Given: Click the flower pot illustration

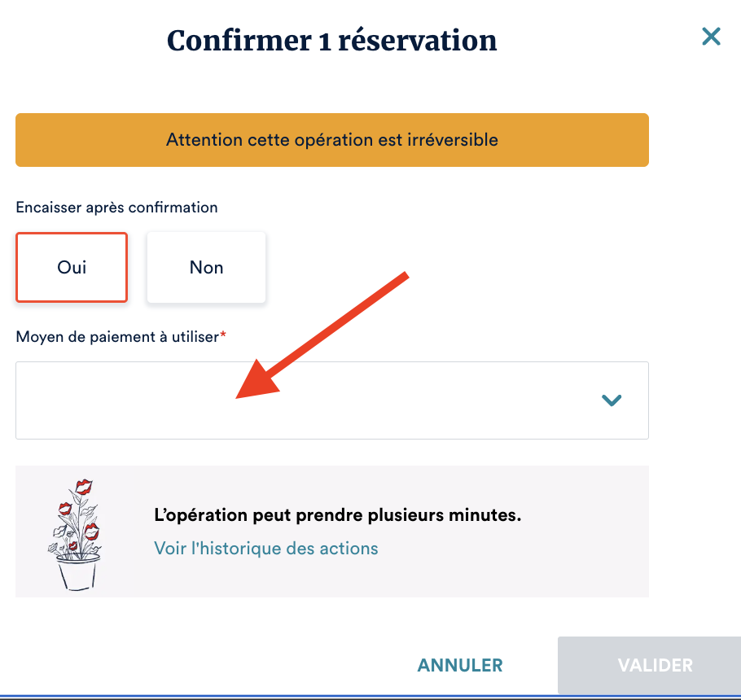Looking at the screenshot, I should click(x=76, y=533).
